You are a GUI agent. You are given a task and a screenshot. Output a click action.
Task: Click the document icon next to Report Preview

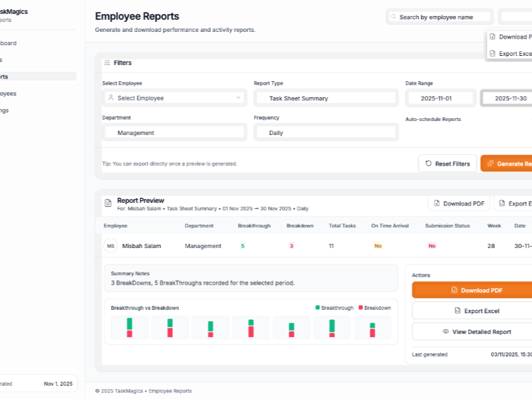108,200
